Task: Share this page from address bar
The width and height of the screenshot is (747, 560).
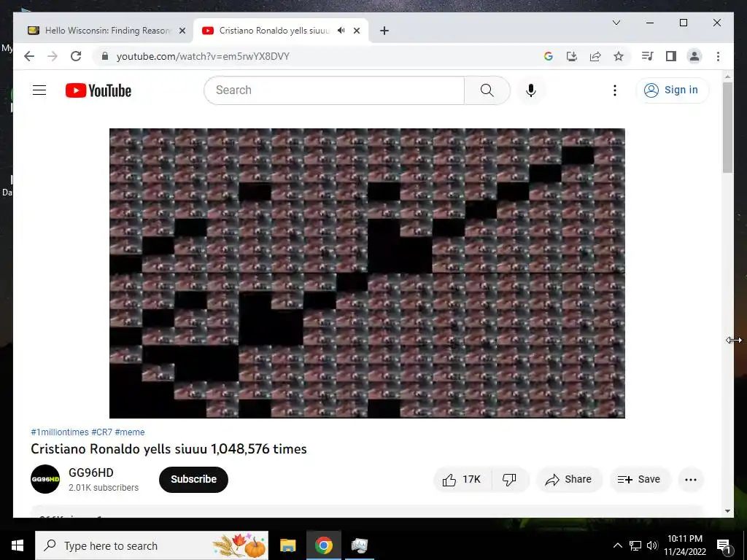Action: 595,56
